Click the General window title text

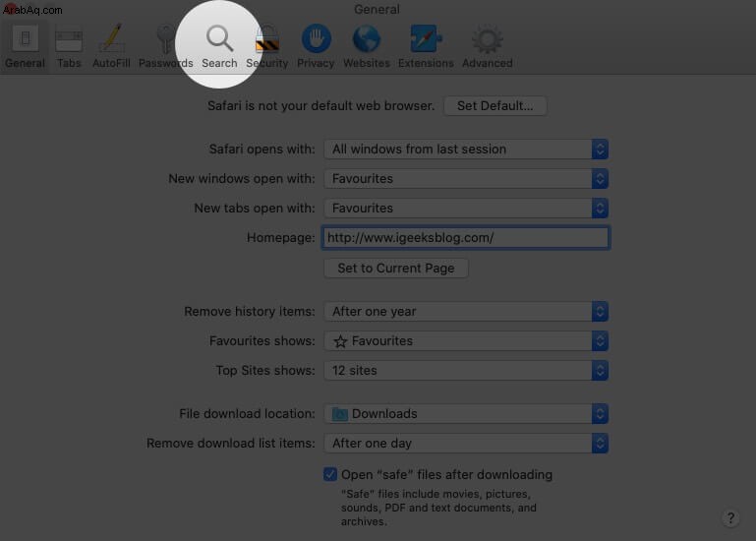[378, 9]
